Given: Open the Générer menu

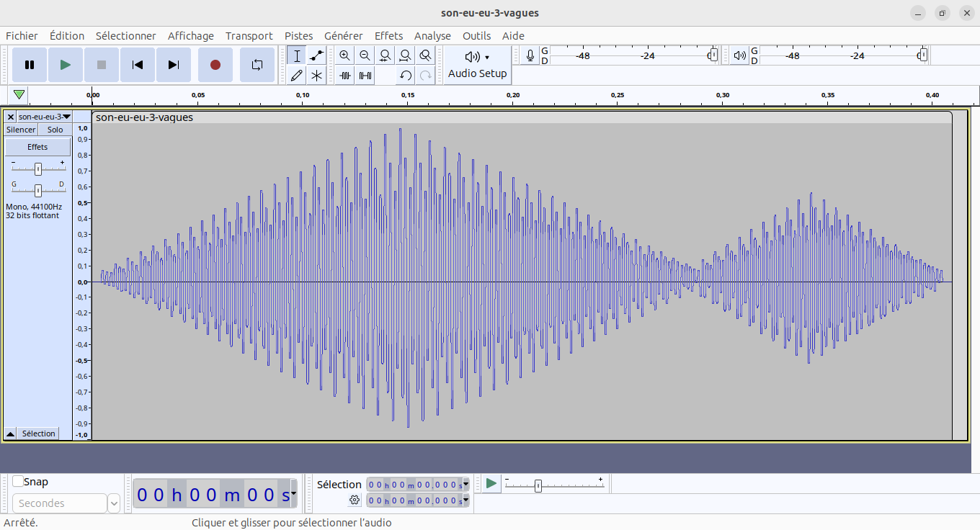Looking at the screenshot, I should click(x=343, y=36).
